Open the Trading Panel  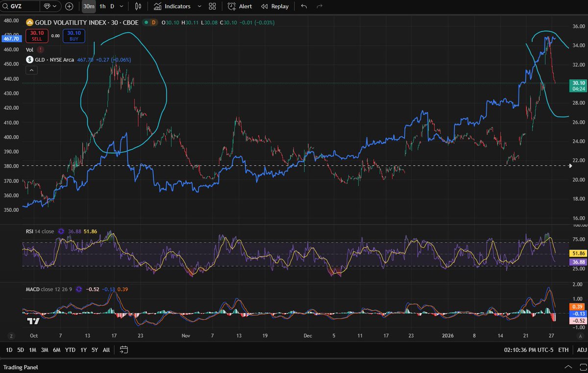(x=21, y=367)
